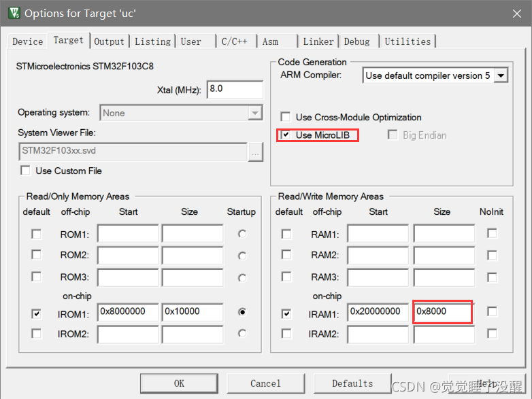Toggle the IROM1 default checkbox

coord(36,314)
